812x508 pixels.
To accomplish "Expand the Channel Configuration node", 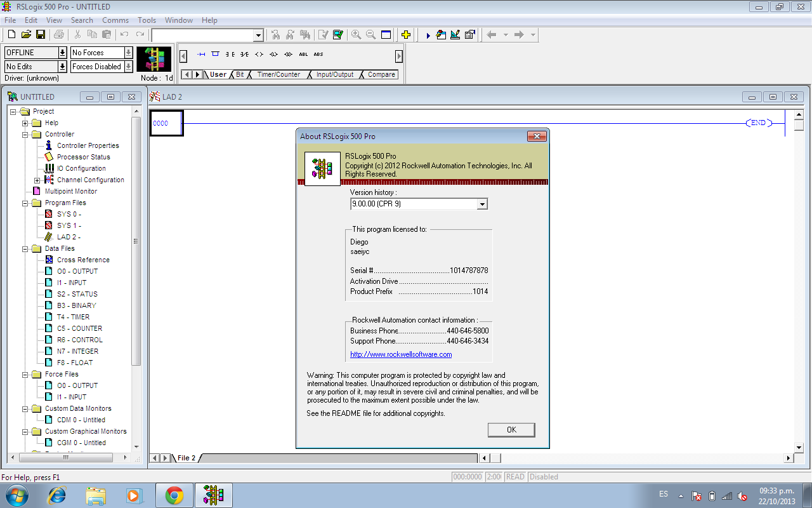I will [37, 180].
